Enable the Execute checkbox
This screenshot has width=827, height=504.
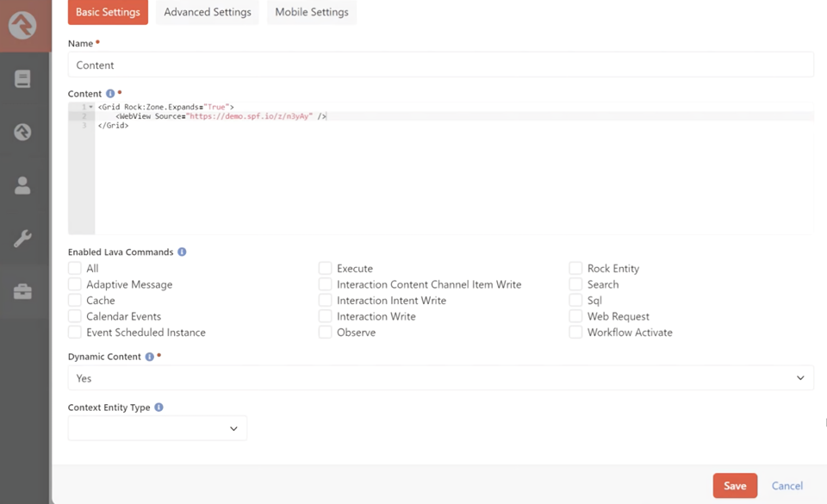tap(326, 268)
